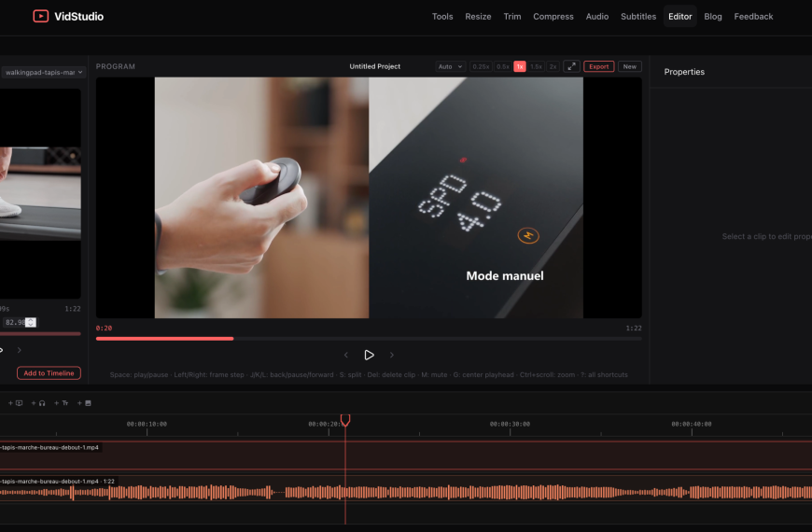Click the 0:20 current time readout
The height and width of the screenshot is (532, 812).
[104, 328]
